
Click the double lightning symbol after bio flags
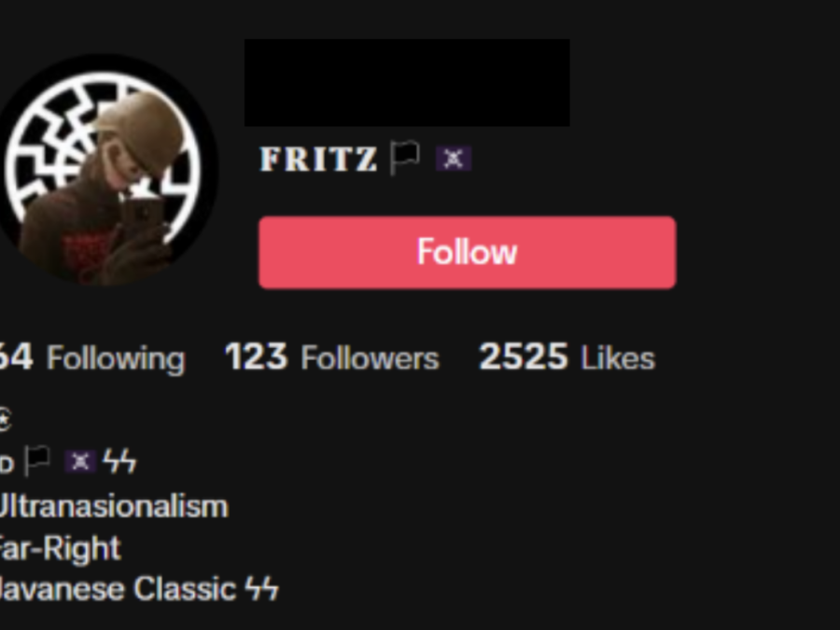[x=120, y=461]
